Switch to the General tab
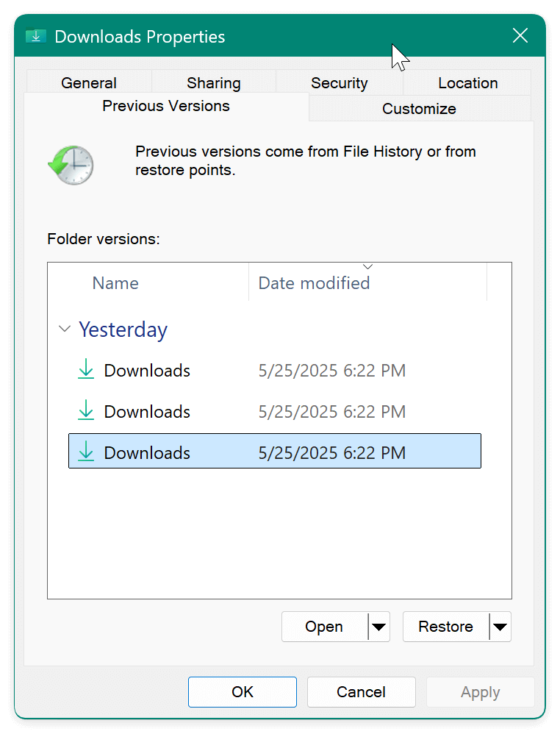Screen dimensions: 560x734 (88, 82)
